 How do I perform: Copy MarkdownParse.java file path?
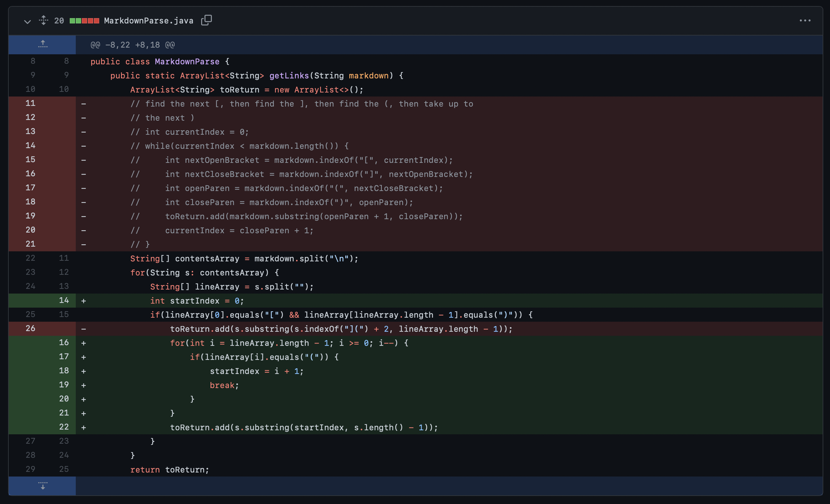206,20
